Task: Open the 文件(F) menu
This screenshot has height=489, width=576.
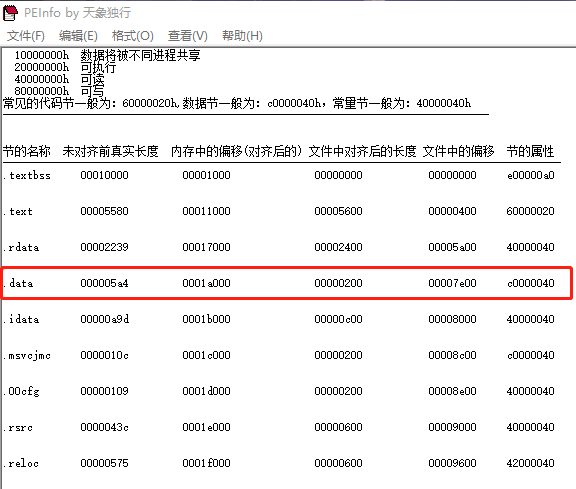Action: pos(26,36)
